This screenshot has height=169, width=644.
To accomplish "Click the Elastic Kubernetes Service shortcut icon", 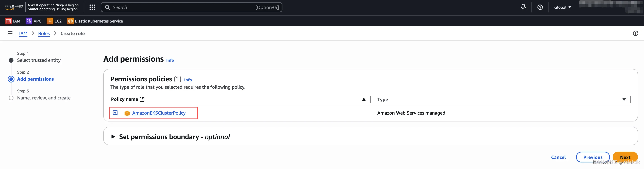I will click(x=70, y=21).
